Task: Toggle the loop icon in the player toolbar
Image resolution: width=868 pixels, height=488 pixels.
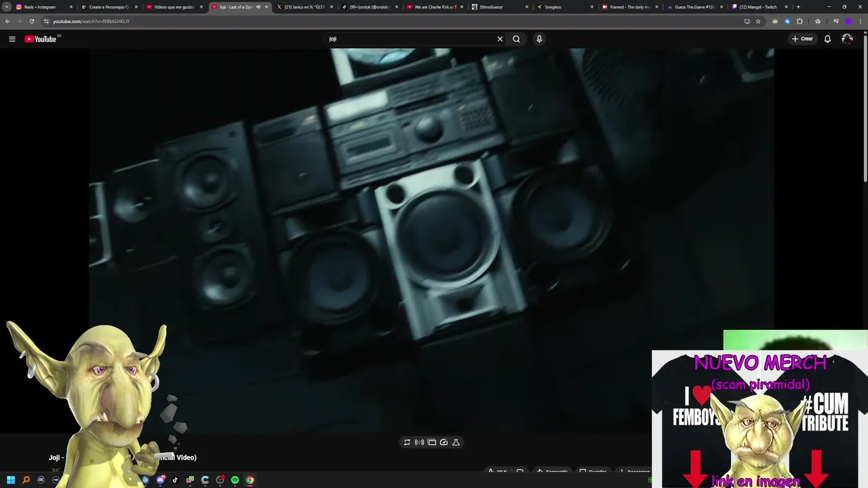Action: pos(407,442)
